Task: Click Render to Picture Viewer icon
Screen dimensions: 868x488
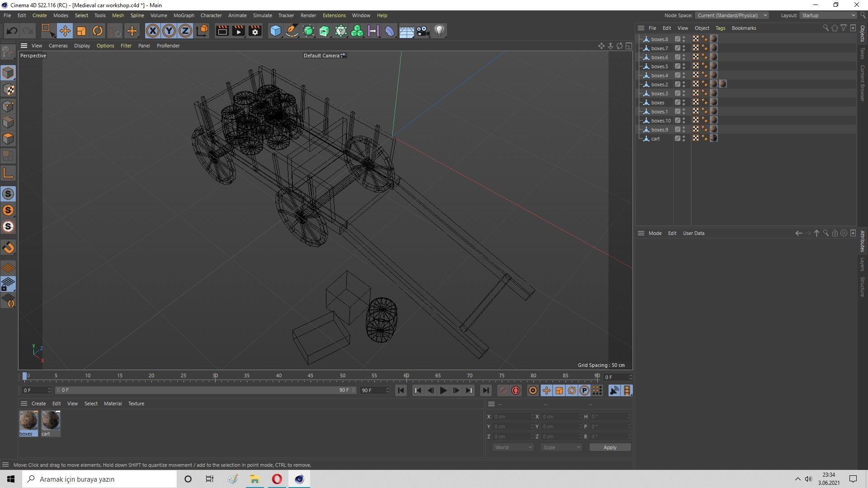Action: point(238,31)
